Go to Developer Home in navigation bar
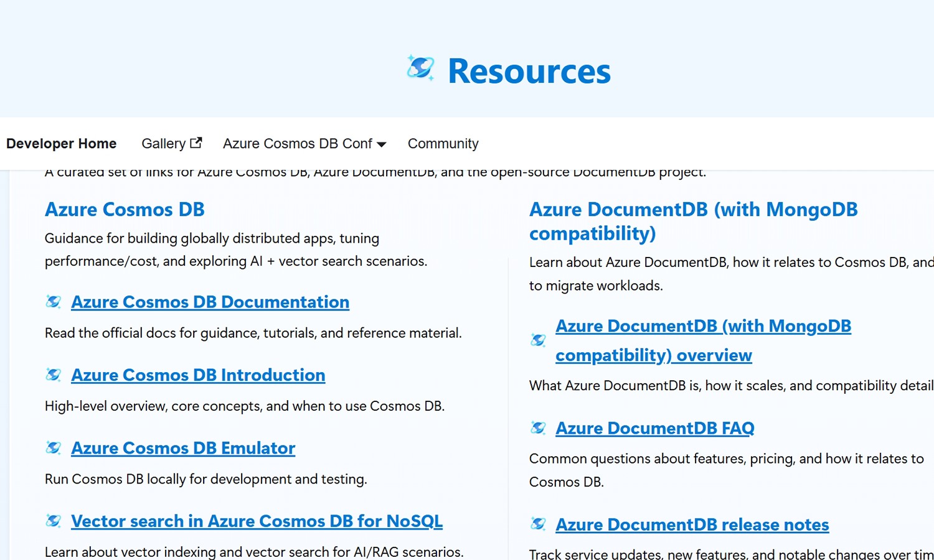This screenshot has width=934, height=560. 62,144
